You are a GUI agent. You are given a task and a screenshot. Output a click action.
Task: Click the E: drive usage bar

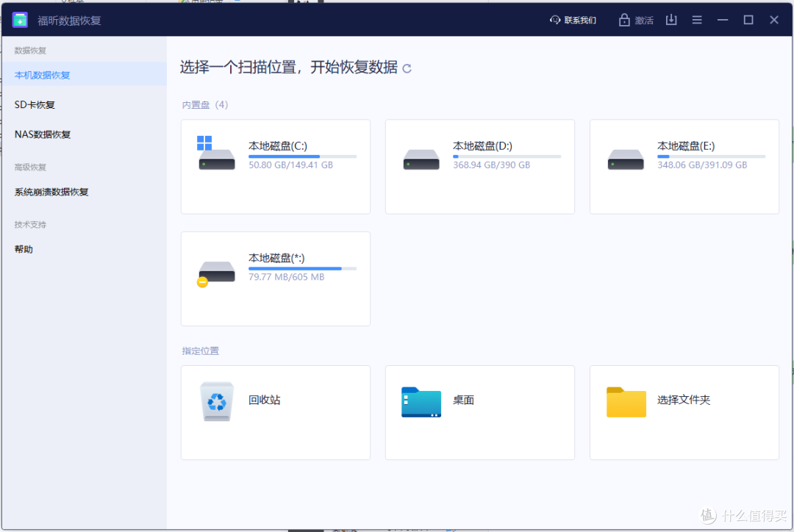coord(711,157)
